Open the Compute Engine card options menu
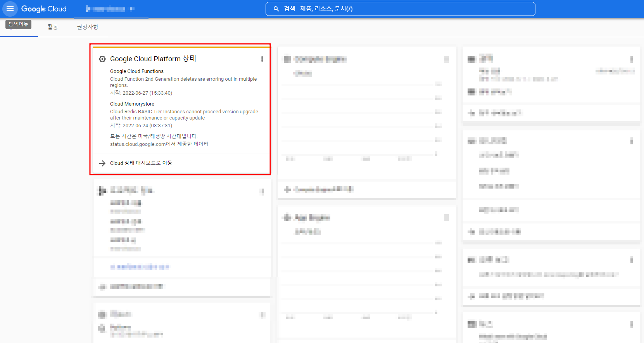Viewport: 644px width, 343px height. click(x=447, y=59)
